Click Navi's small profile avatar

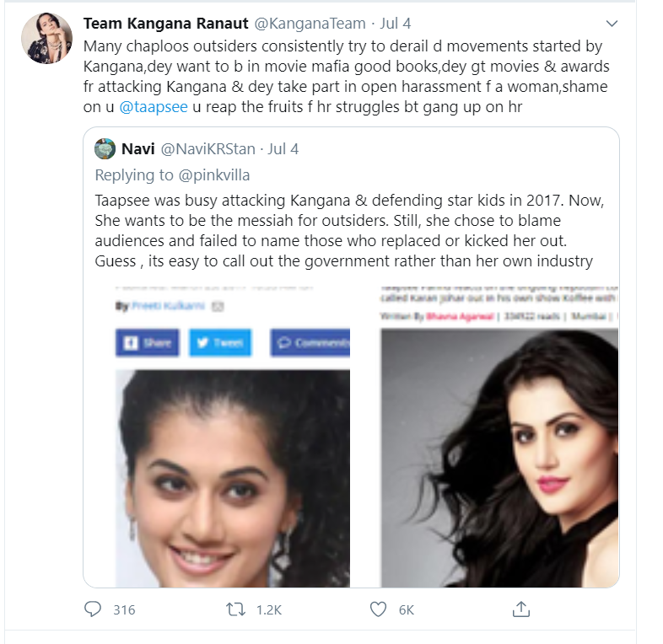click(105, 148)
